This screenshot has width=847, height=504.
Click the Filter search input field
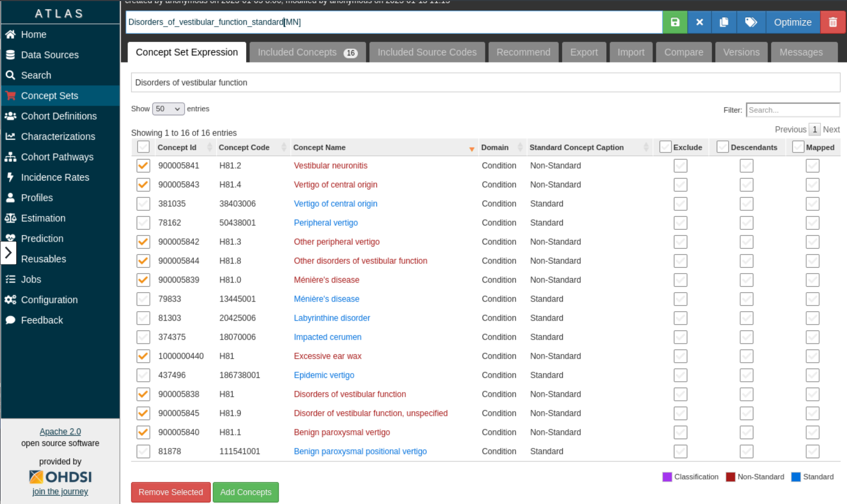793,110
